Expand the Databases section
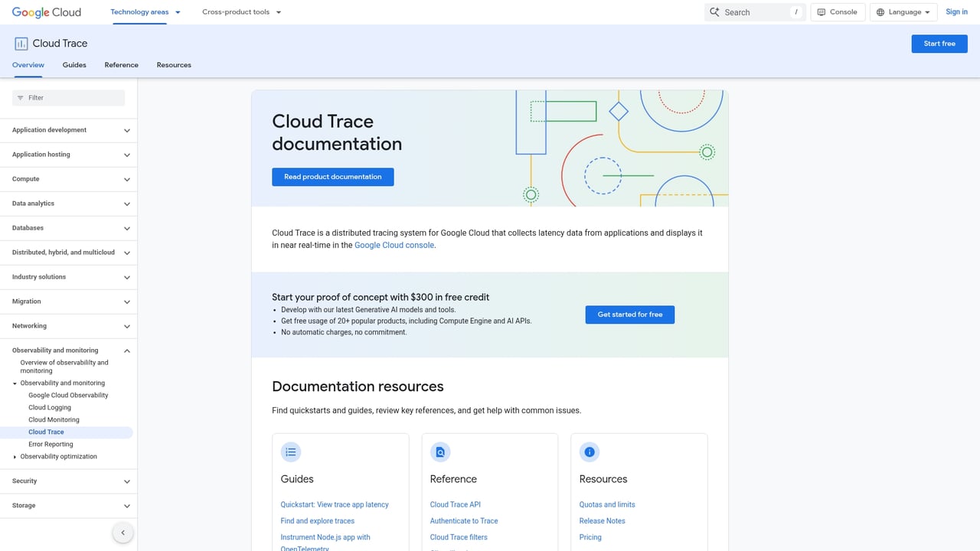 [127, 228]
